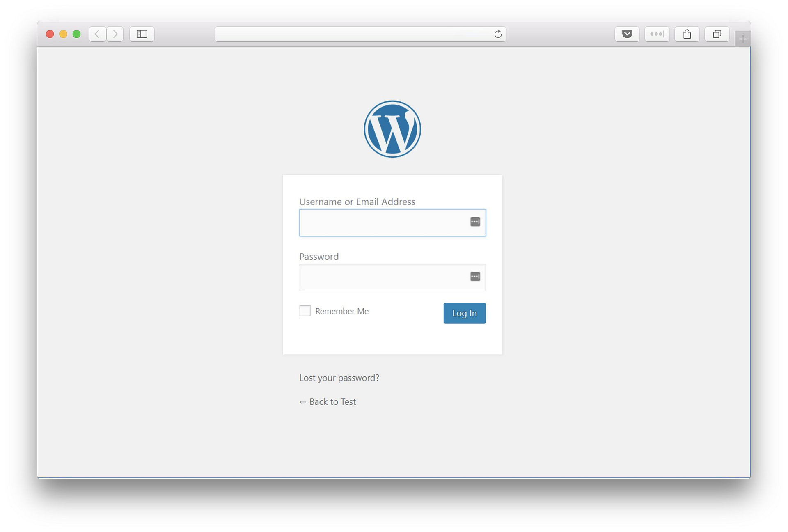This screenshot has width=788, height=532.
Task: Open password manager icon in username field
Action: (x=475, y=222)
